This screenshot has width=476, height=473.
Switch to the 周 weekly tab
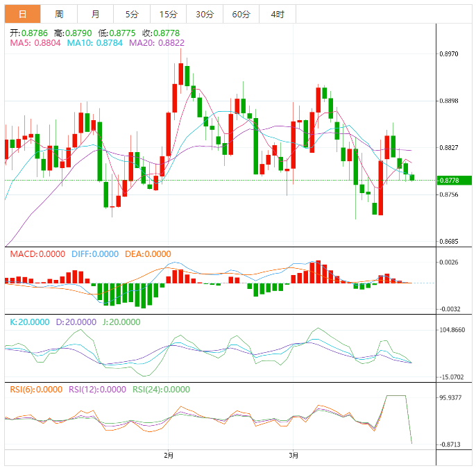coord(59,14)
